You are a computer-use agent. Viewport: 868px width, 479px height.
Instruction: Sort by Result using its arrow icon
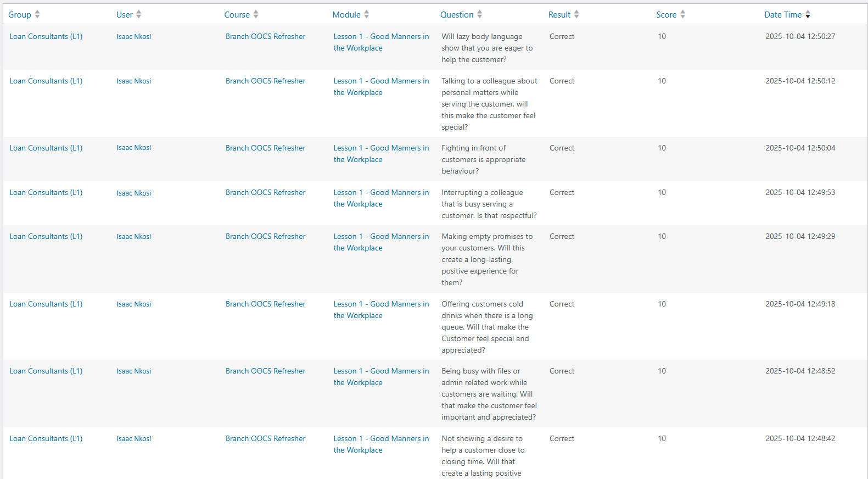tap(576, 15)
